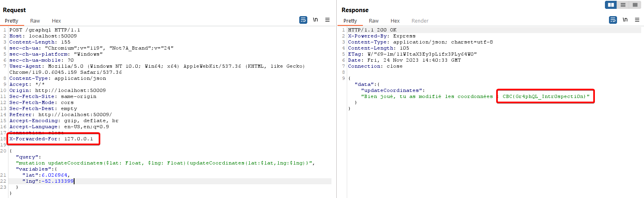Switch Response view to the Raw tab
The width and height of the screenshot is (644, 198).
(374, 21)
